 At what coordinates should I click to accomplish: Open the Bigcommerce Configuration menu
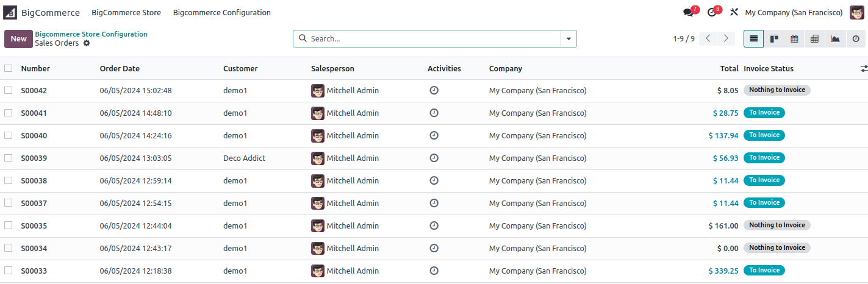point(222,13)
